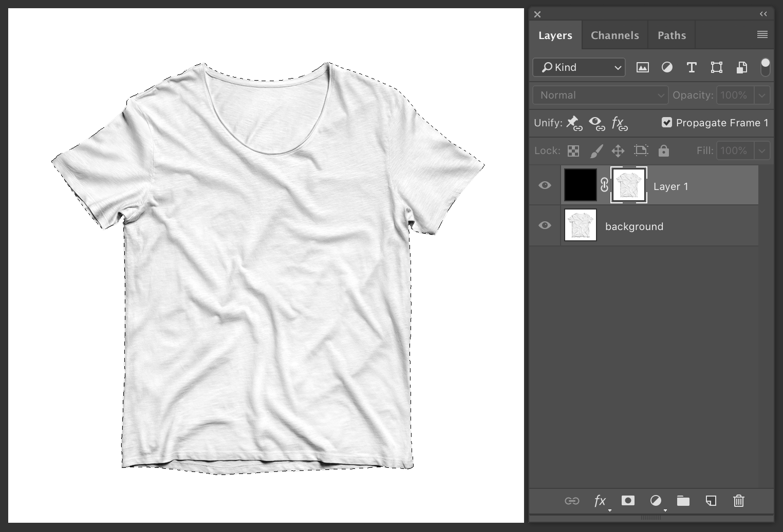Viewport: 783px width, 532px height.
Task: Open the Kind filter dropdown
Action: pyautogui.click(x=579, y=67)
